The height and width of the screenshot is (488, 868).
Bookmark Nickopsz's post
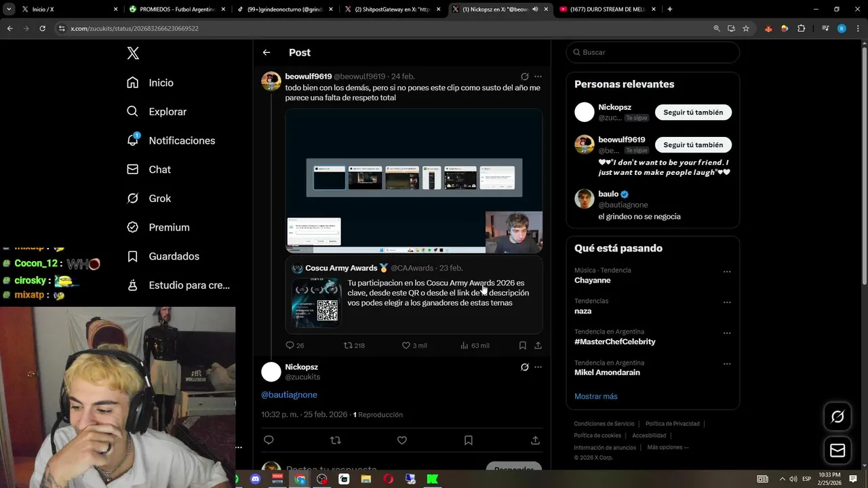pos(469,441)
